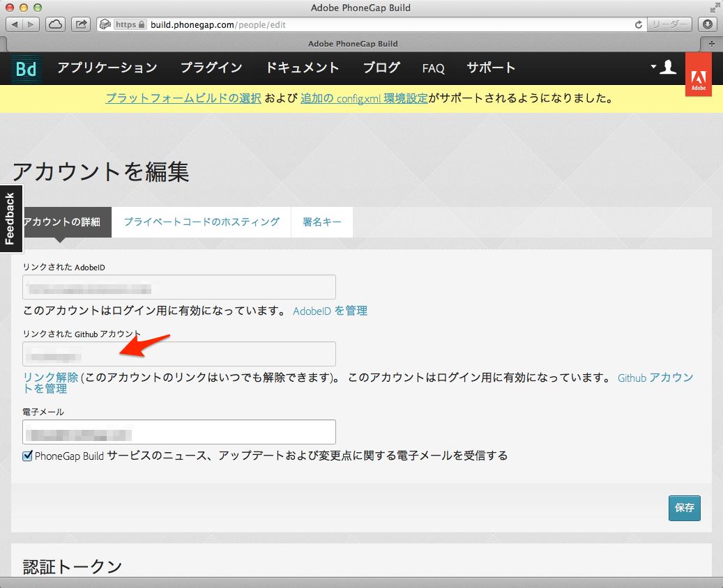Click the リンクされた Github アカウント field
Image resolution: width=723 pixels, height=588 pixels.
(179, 354)
